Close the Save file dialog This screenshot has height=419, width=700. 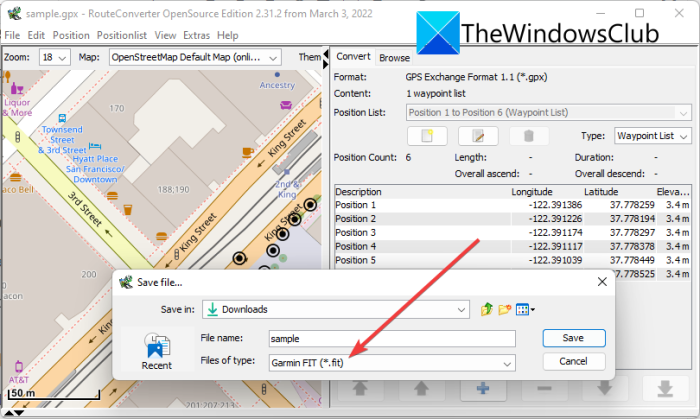point(602,282)
